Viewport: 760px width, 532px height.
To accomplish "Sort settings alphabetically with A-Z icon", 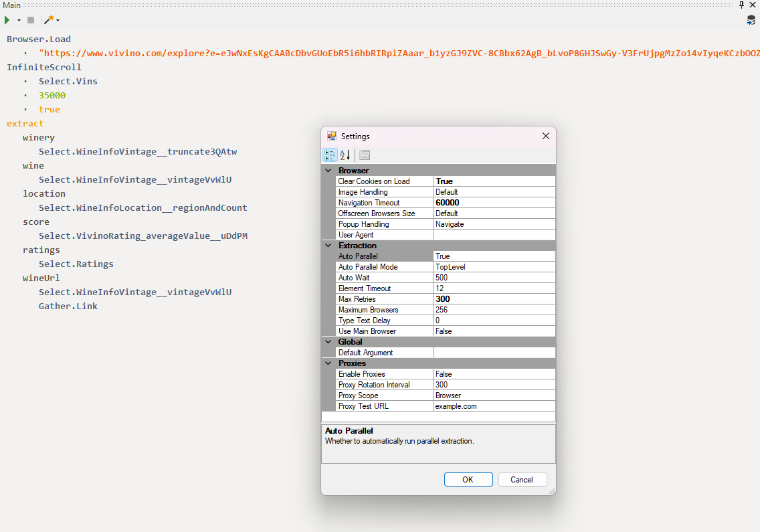I will 345,155.
